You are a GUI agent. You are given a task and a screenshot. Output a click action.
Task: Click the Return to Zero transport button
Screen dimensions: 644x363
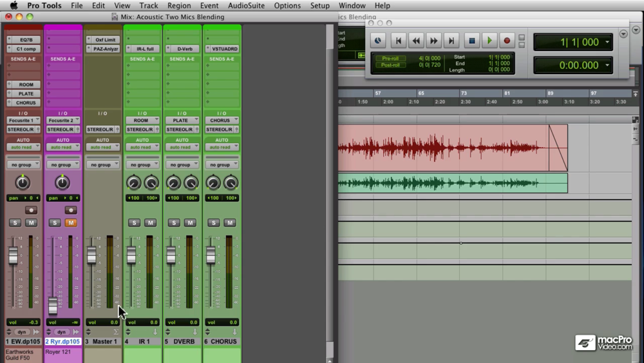[x=398, y=41]
